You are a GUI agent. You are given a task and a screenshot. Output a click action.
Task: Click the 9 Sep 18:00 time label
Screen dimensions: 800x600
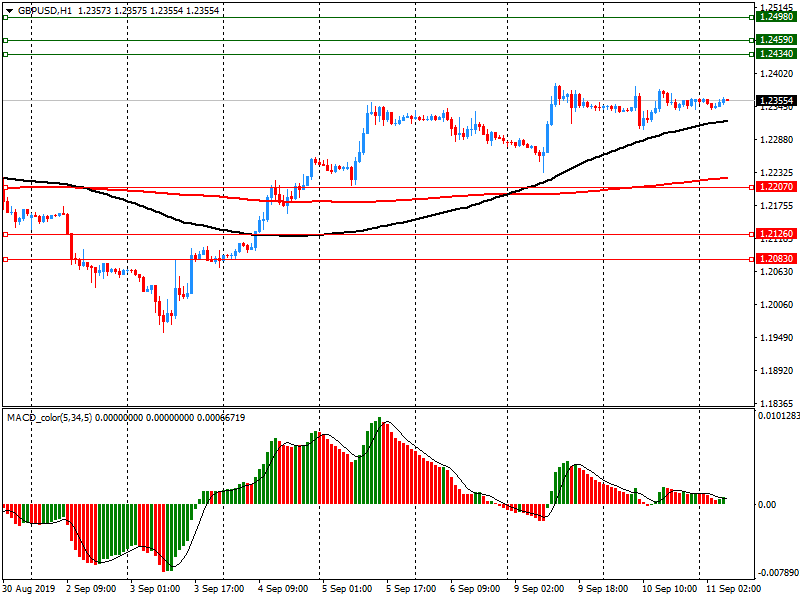click(x=603, y=589)
